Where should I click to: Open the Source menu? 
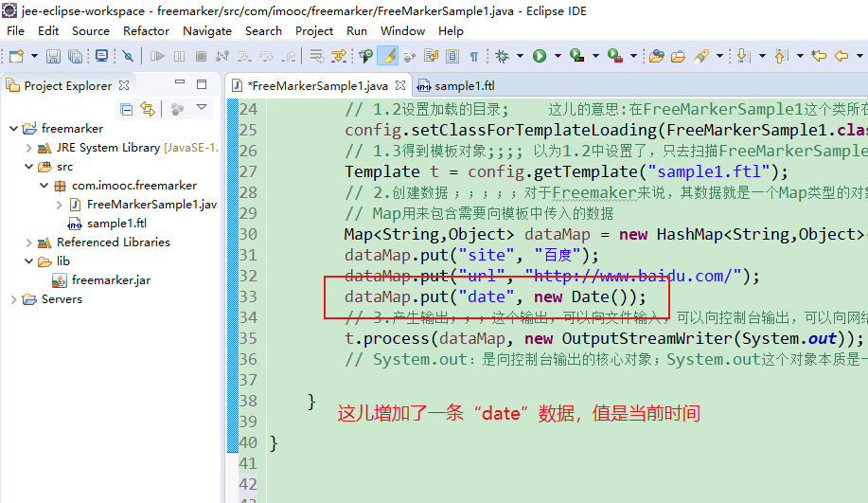coord(91,31)
